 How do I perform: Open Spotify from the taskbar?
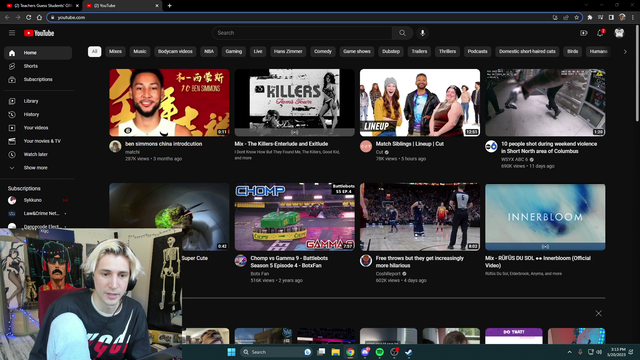coord(379,352)
